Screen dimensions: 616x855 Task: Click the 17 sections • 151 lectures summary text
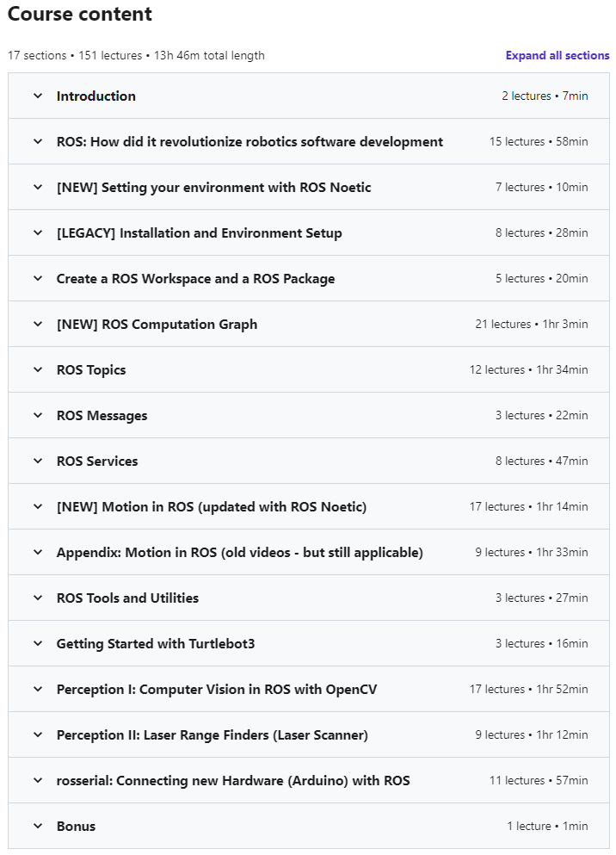coord(136,56)
